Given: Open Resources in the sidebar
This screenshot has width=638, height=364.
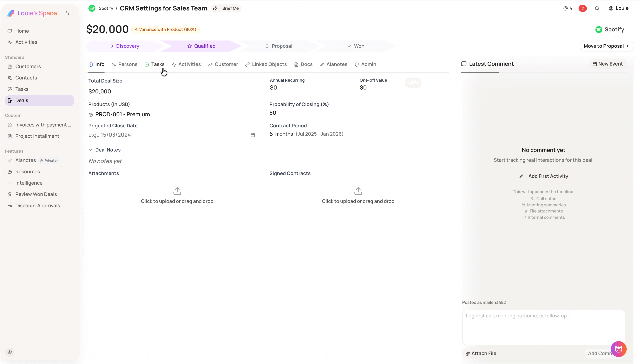Looking at the screenshot, I should 39,172.
